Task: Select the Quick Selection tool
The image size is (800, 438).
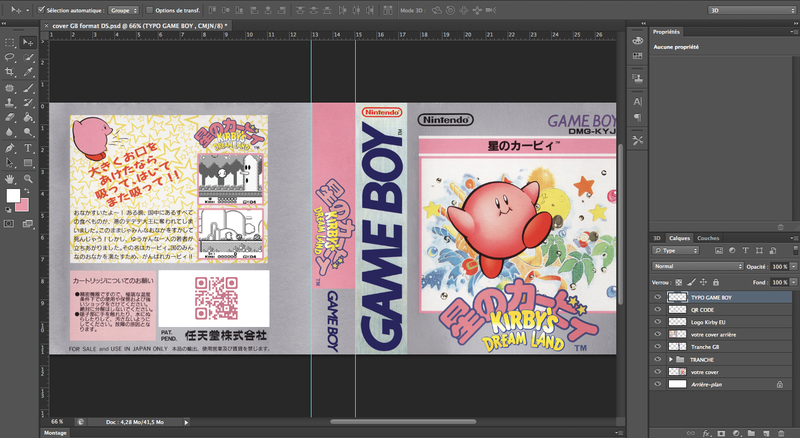Action: point(28,57)
